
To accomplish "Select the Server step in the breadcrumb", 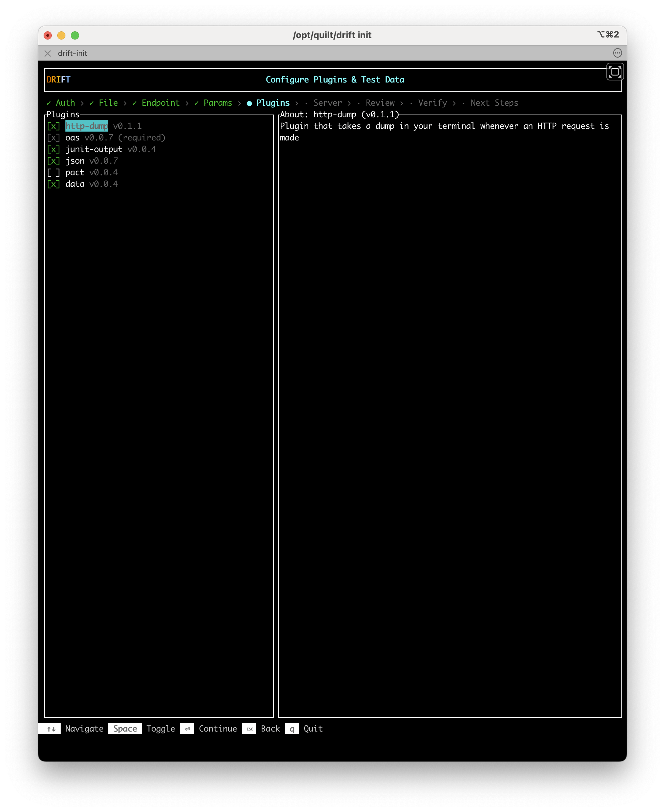I will coord(327,103).
